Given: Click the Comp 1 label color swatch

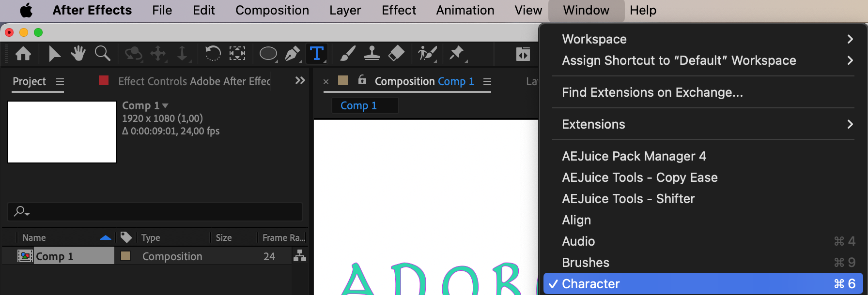Looking at the screenshot, I should (x=125, y=256).
